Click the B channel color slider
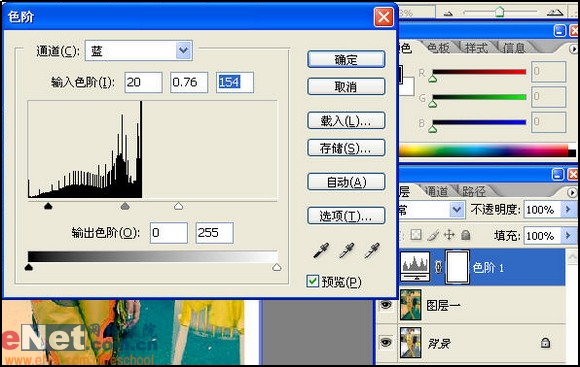Image resolution: width=580 pixels, height=367 pixels. click(x=479, y=122)
